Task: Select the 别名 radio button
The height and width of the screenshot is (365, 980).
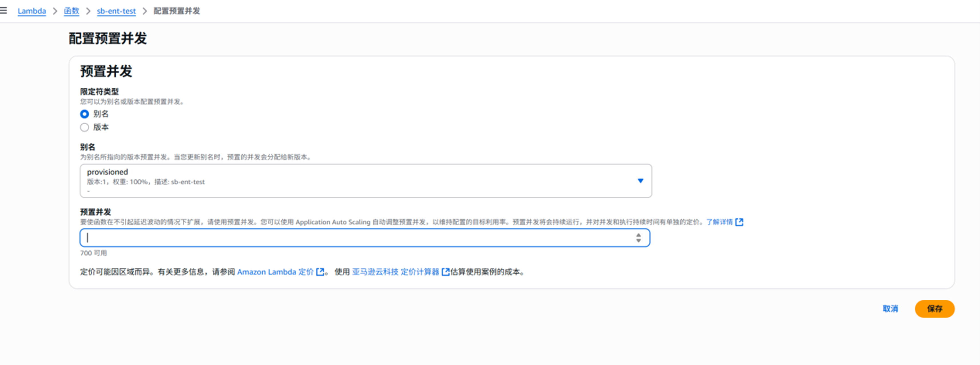Action: 84,114
